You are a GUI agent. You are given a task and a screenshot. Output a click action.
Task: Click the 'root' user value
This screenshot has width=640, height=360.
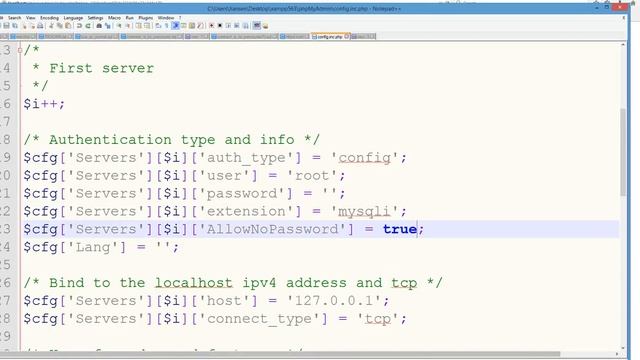(312, 176)
